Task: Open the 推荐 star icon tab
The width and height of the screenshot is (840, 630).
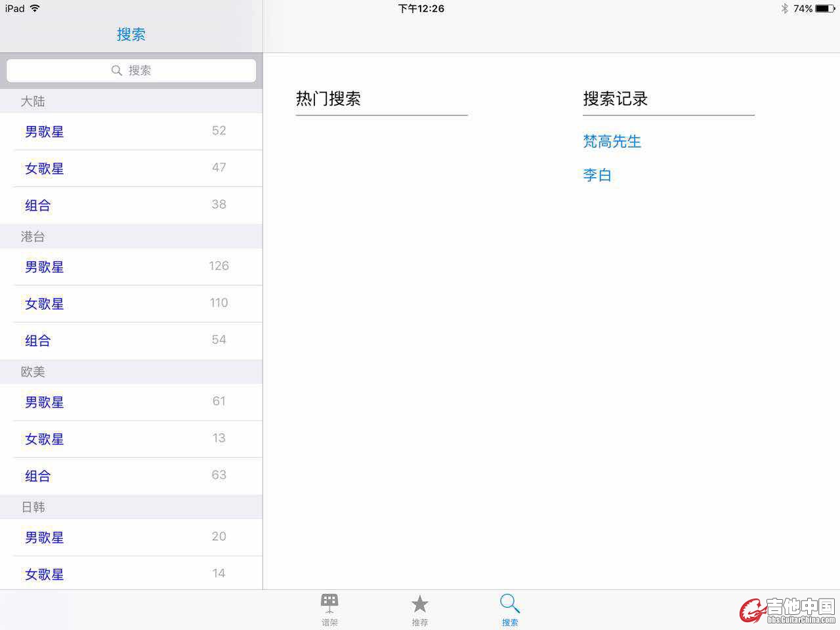Action: coord(420,604)
